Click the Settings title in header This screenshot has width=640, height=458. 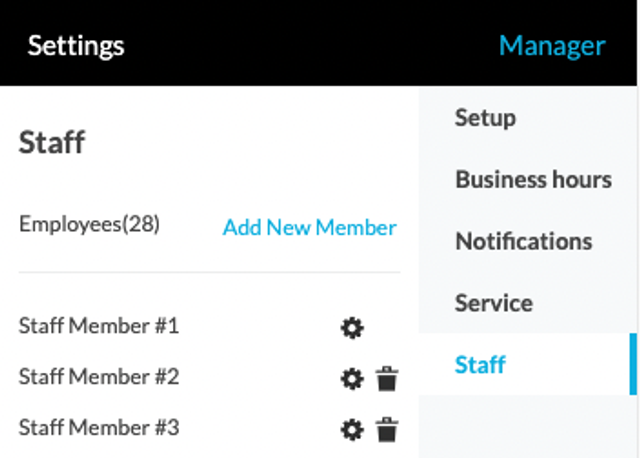[76, 46]
